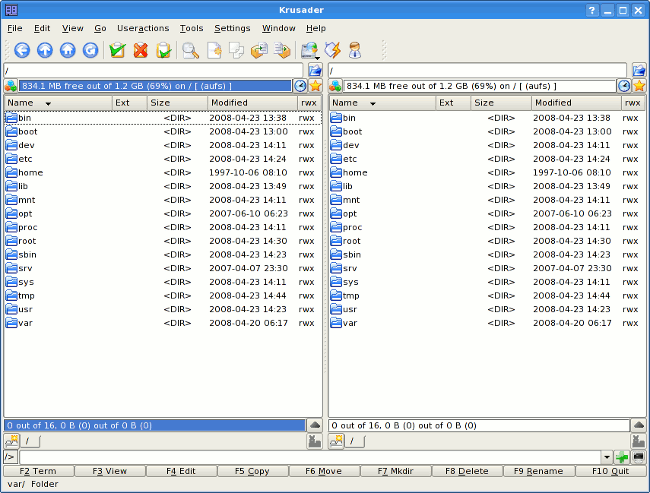Click the F7 Mkdir button
Screen dimensions: 650x493
point(395,471)
